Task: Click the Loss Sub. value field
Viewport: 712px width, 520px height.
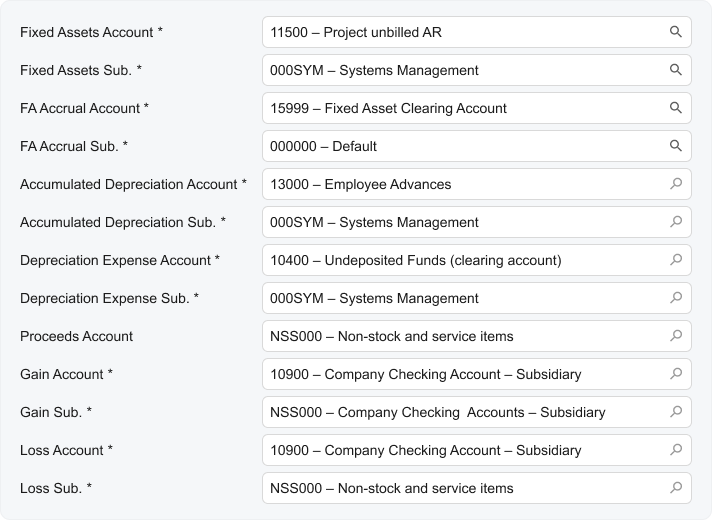Action: pos(460,488)
